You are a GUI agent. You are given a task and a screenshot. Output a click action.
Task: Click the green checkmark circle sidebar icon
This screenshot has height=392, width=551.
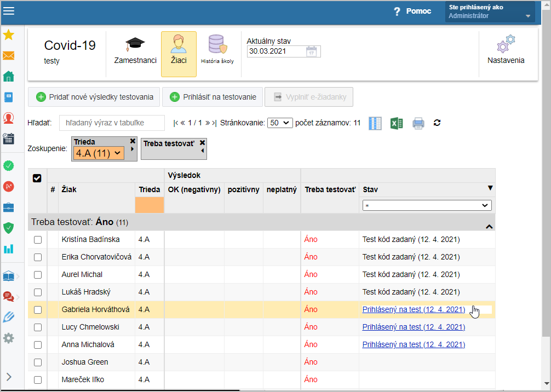pos(8,165)
